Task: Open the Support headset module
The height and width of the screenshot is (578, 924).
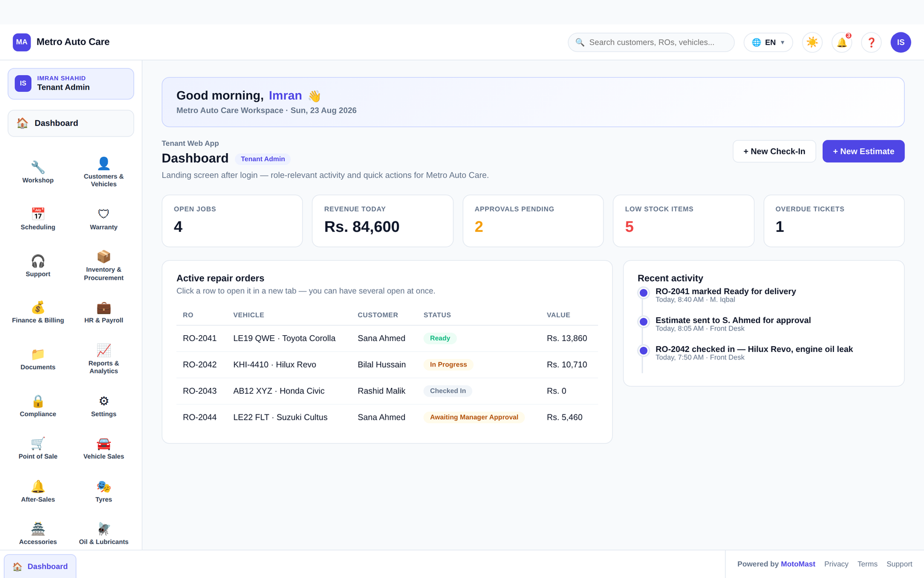Action: (38, 266)
